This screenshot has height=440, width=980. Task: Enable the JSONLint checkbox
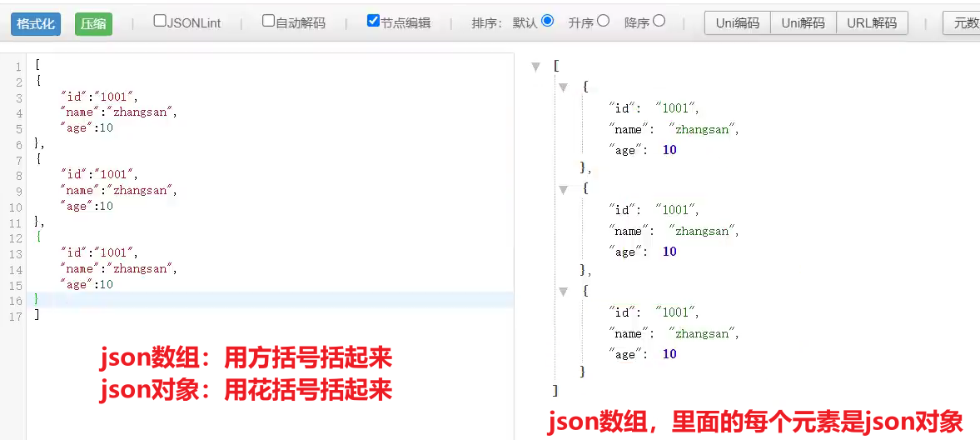[160, 21]
